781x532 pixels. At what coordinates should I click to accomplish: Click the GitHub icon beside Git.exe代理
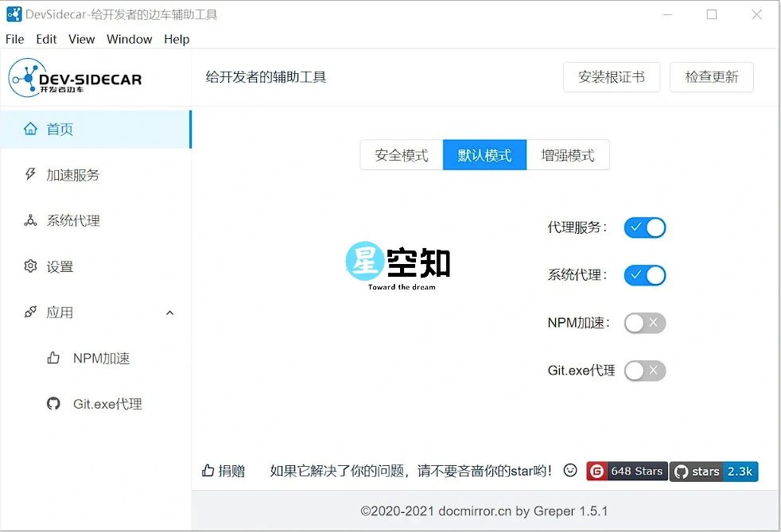click(53, 403)
